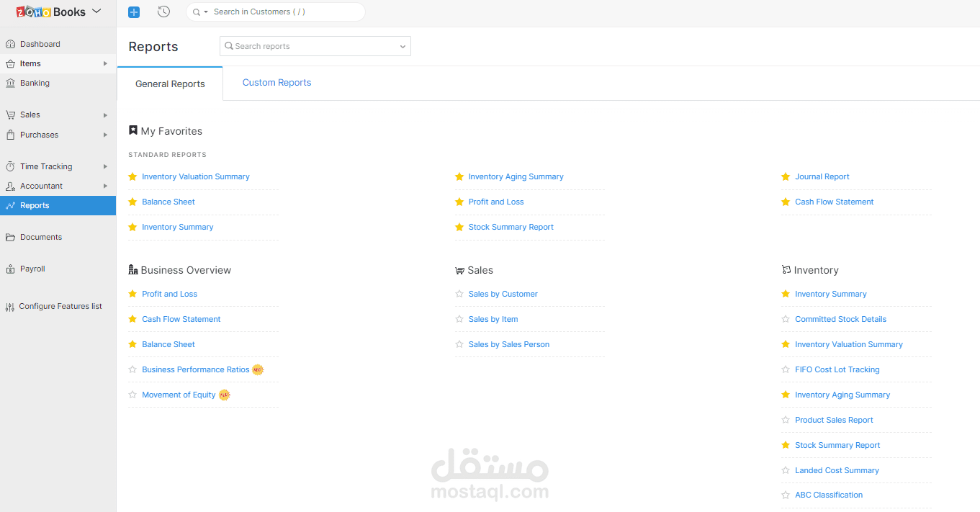
Task: Open the quick create plus icon
Action: pyautogui.click(x=133, y=12)
